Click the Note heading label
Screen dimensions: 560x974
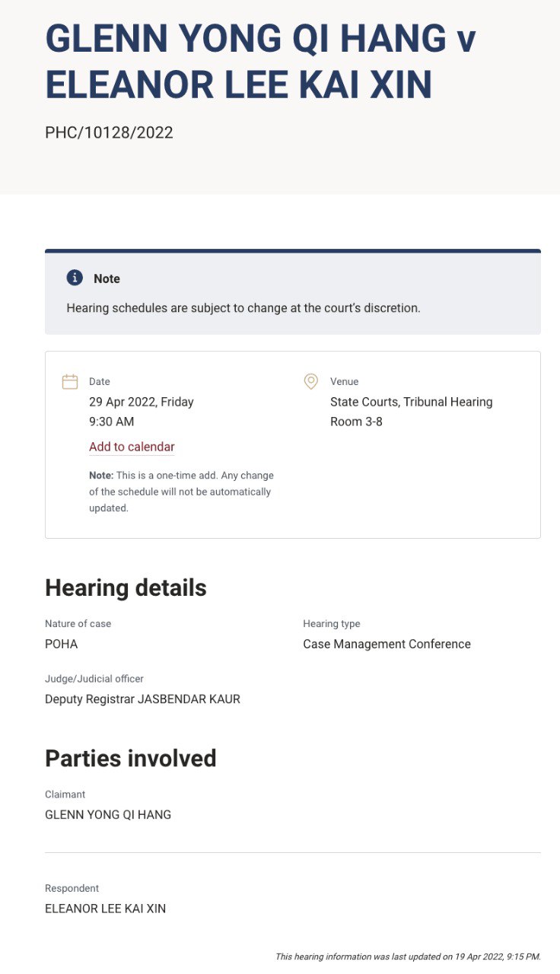point(107,279)
